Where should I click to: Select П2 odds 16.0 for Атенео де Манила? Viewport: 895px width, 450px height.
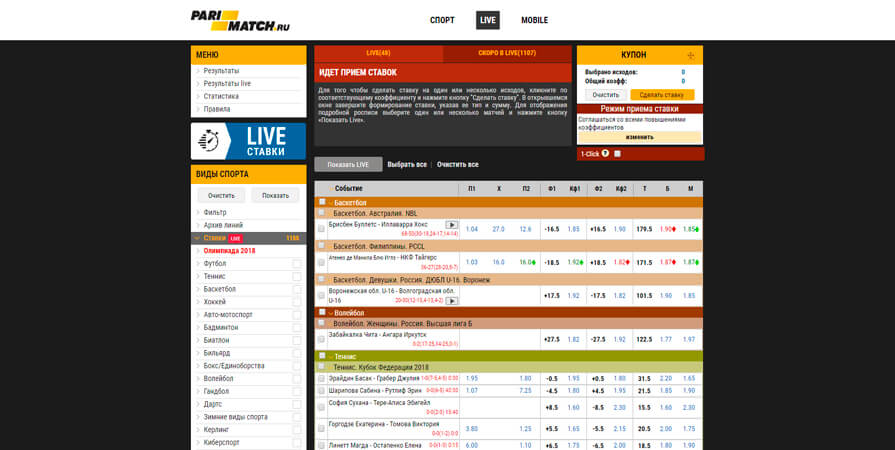[525, 262]
